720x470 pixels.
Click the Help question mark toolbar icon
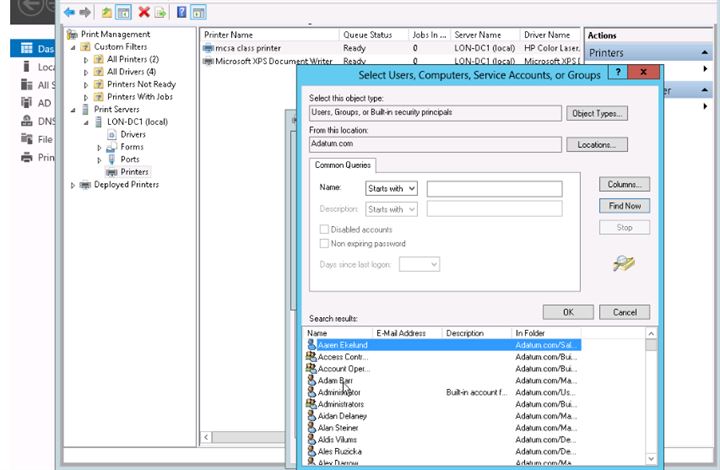182,12
